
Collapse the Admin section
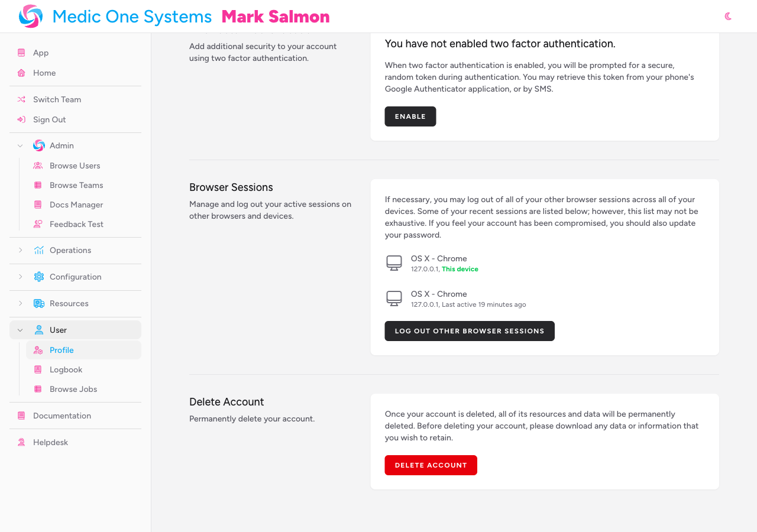coord(20,145)
